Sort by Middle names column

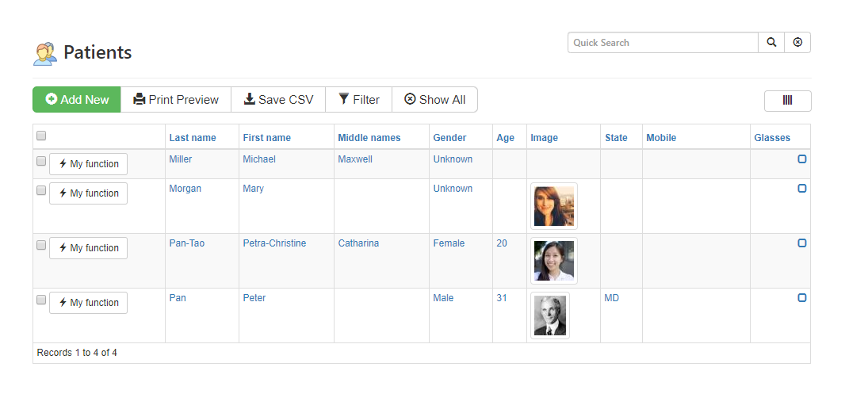click(x=369, y=138)
